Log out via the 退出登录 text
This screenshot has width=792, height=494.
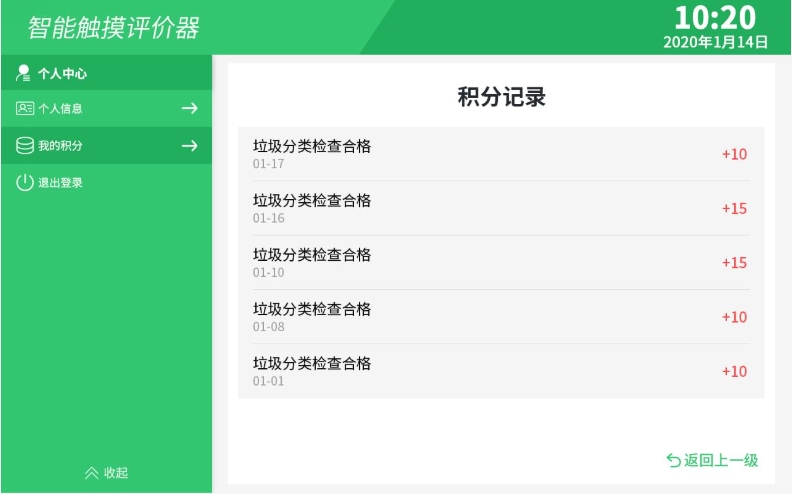pyautogui.click(x=60, y=183)
